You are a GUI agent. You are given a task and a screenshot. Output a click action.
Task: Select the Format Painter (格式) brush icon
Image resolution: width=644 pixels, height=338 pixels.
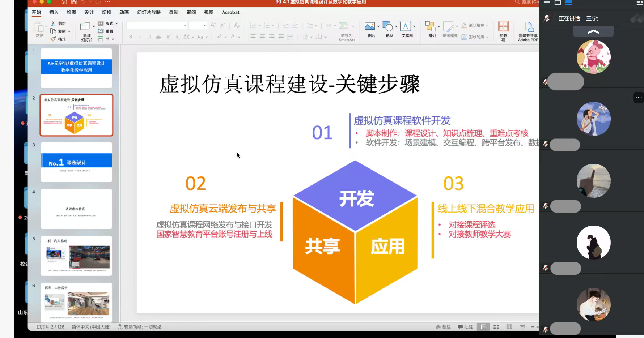pyautogui.click(x=54, y=39)
